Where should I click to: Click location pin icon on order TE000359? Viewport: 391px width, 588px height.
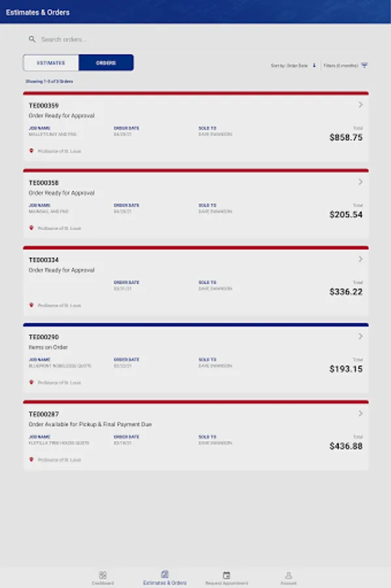pos(31,151)
